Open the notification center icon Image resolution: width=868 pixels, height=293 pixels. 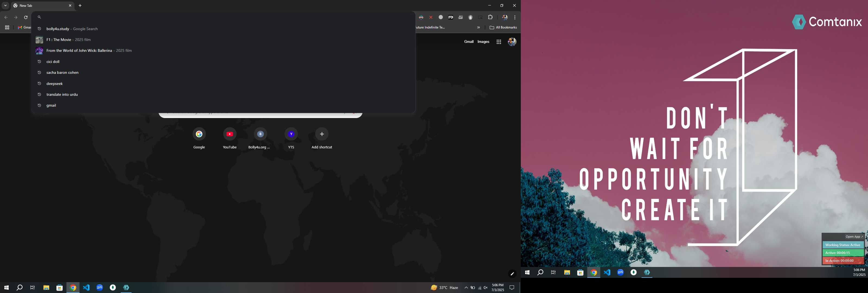[512, 288]
